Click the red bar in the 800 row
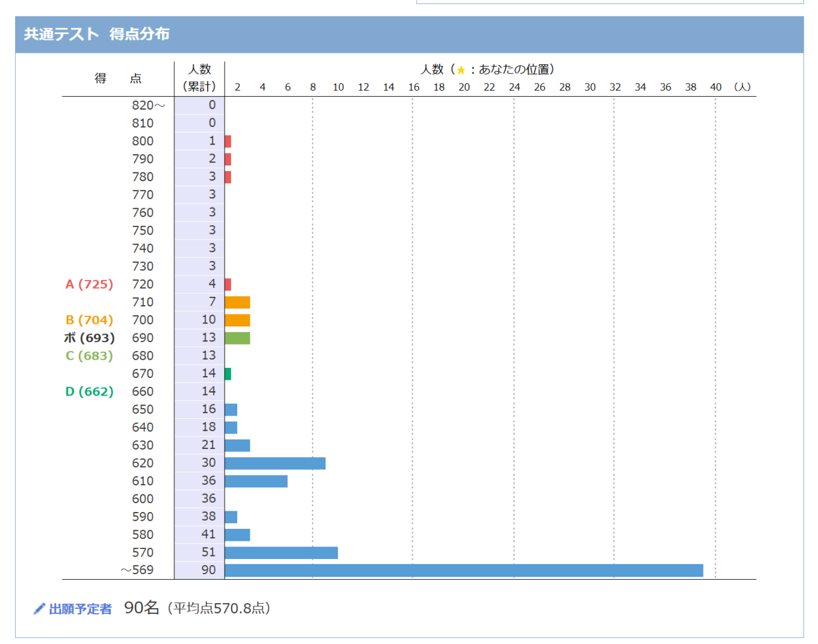Image resolution: width=818 pixels, height=644 pixels. tap(228, 142)
